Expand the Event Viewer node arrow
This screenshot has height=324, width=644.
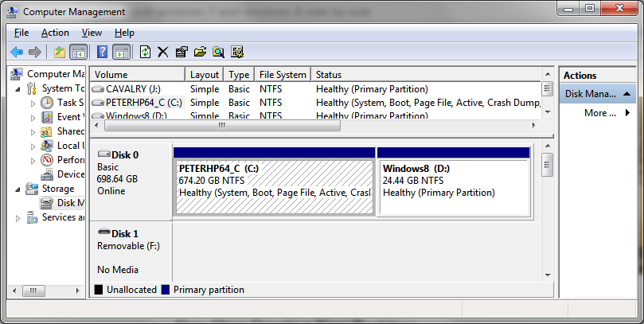pos(33,118)
